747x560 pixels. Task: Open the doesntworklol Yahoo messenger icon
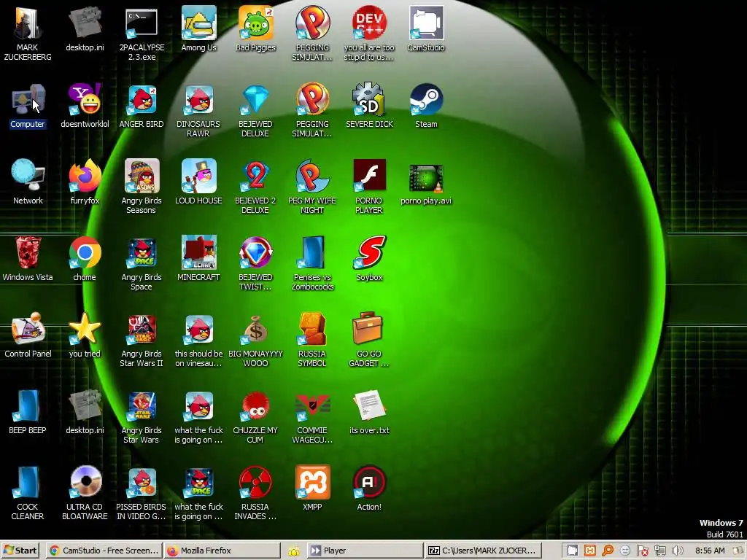(x=85, y=106)
